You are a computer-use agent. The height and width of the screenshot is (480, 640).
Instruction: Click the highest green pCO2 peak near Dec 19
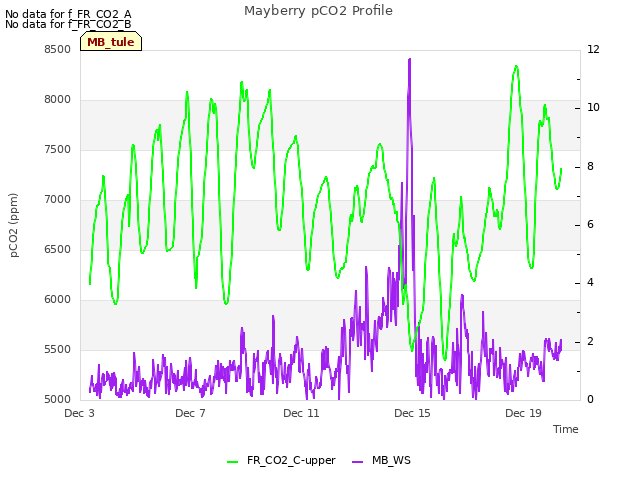(516, 66)
